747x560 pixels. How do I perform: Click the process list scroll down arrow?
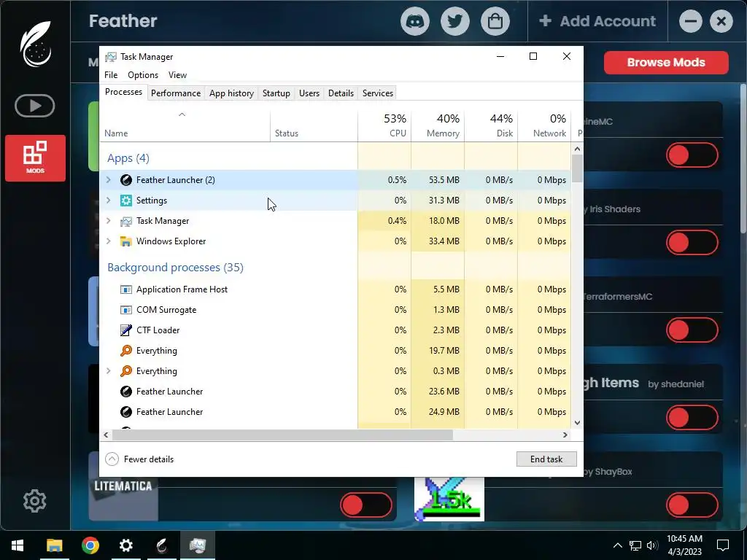[x=577, y=422]
